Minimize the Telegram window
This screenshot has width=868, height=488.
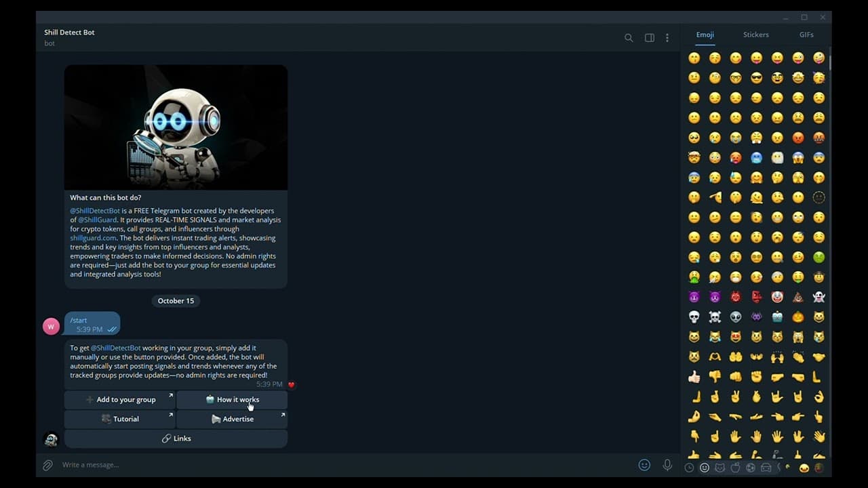[x=786, y=18]
